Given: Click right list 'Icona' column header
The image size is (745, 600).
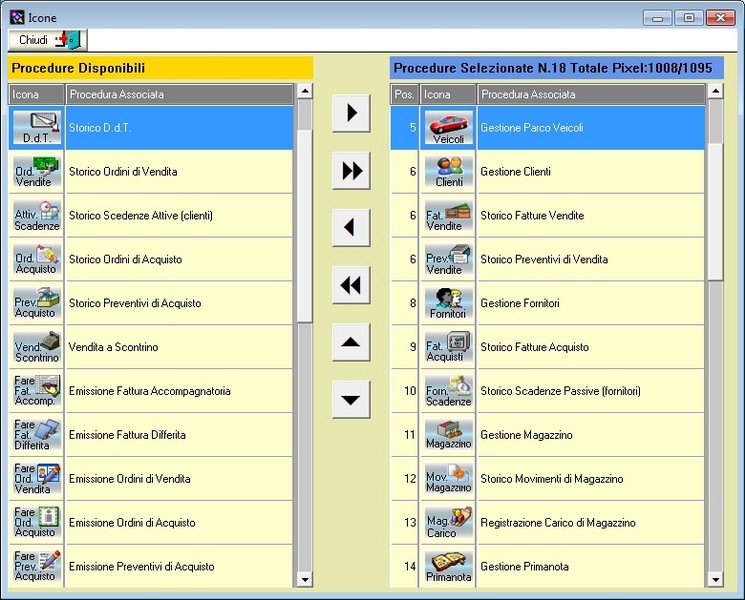Looking at the screenshot, I should click(x=448, y=94).
